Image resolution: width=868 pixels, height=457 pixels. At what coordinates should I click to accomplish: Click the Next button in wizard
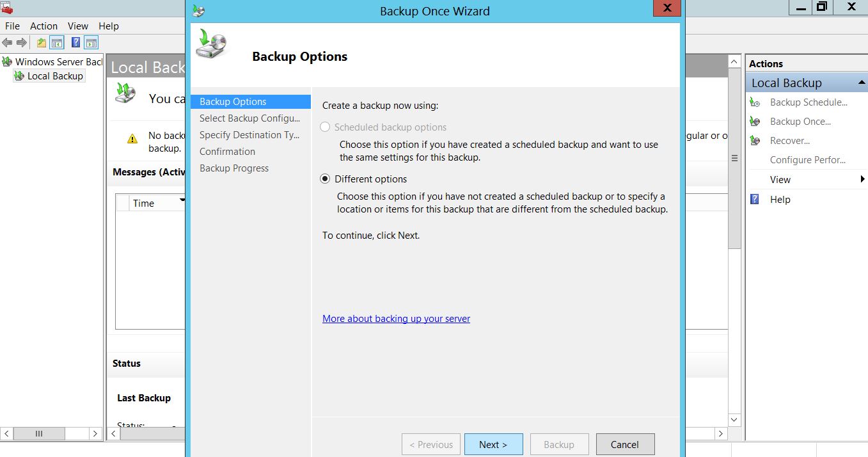pyautogui.click(x=493, y=445)
